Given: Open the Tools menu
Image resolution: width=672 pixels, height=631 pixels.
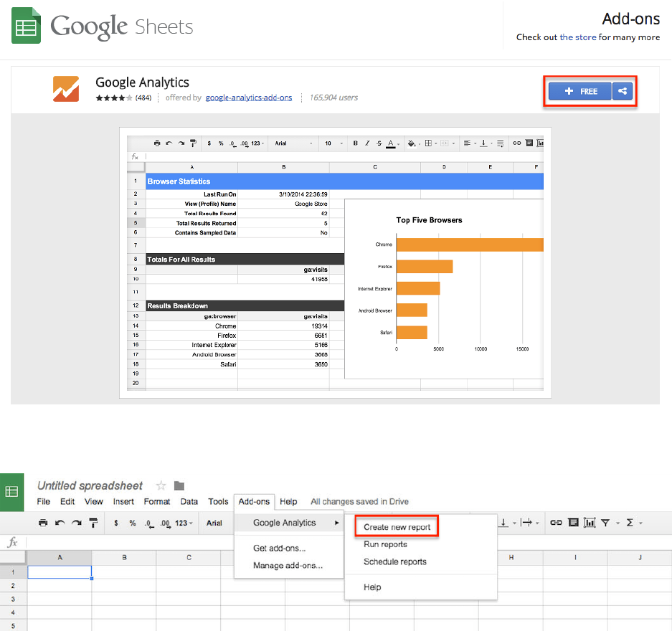Looking at the screenshot, I should (218, 501).
